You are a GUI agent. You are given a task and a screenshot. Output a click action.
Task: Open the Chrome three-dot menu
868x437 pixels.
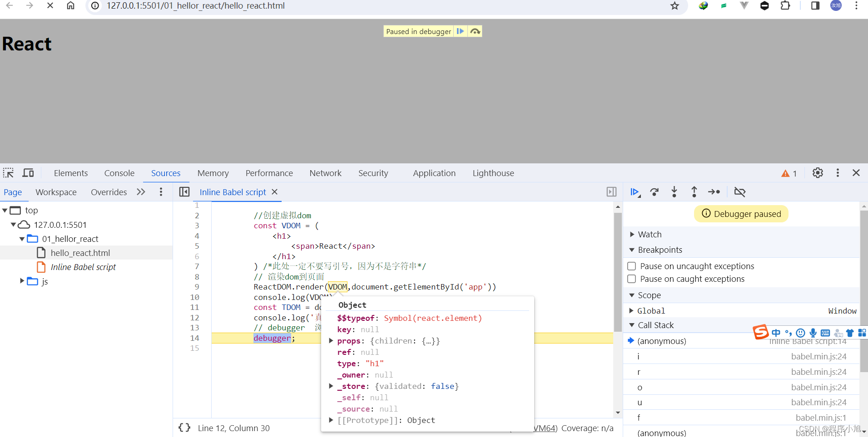(x=856, y=5)
